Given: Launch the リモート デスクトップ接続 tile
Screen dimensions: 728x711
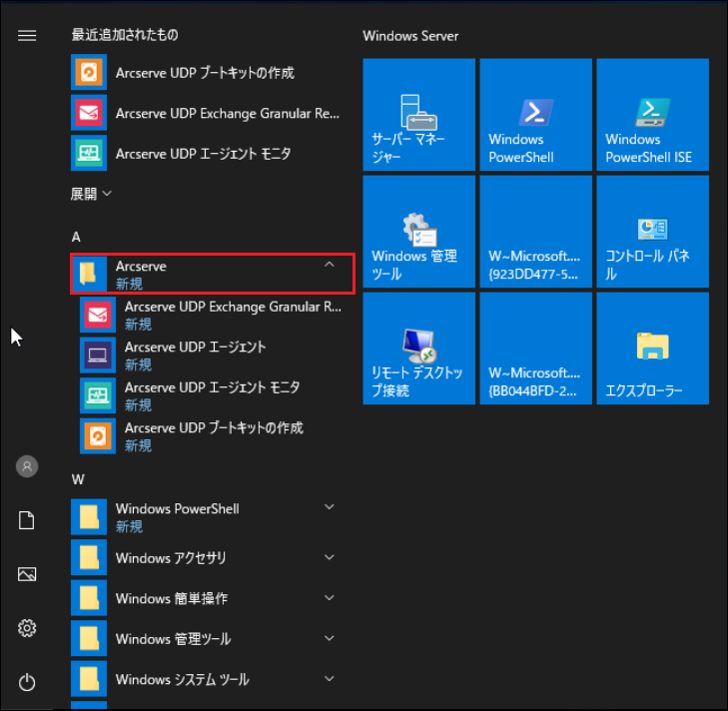Looking at the screenshot, I should click(418, 349).
